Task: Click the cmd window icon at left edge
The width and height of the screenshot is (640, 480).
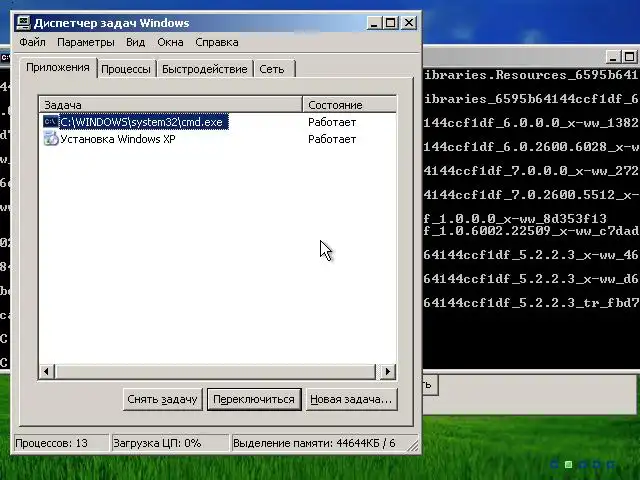Action: [5, 57]
